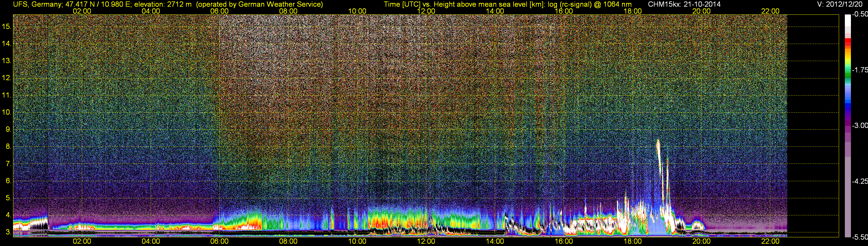Viewport: 868px width, 246px height.
Task: Click the '12:00' label on the top time axis
Action: (426, 11)
